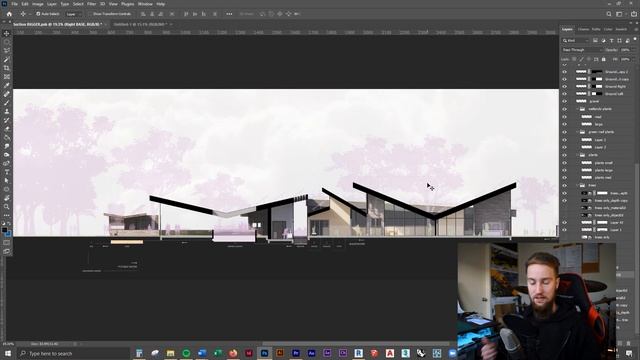
Task: Open the search icon at top right
Action: pyautogui.click(x=609, y=14)
